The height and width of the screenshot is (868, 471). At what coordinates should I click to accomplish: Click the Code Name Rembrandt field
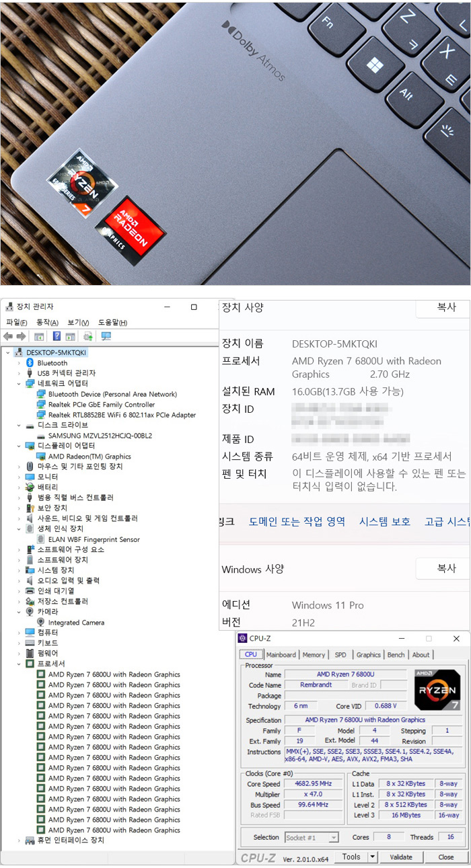[x=316, y=685]
